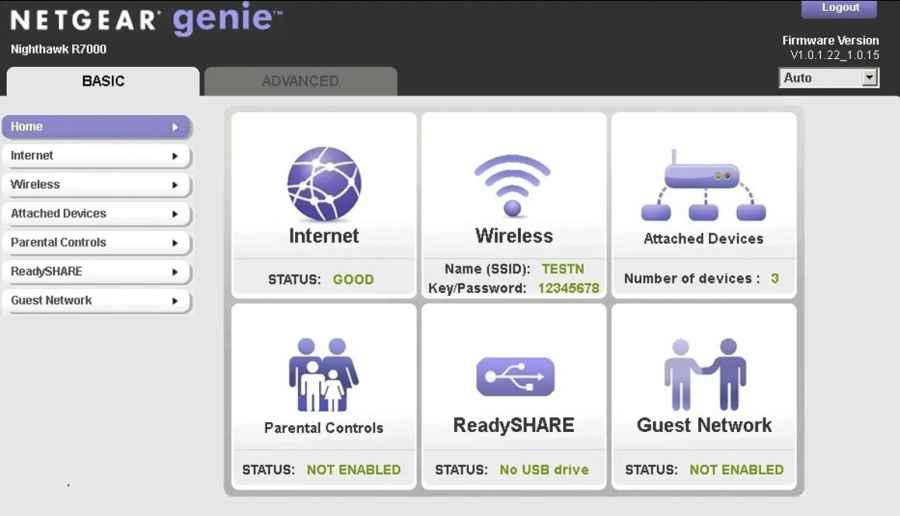The width and height of the screenshot is (900, 516).
Task: Open the Attached Devices router icon
Action: click(x=704, y=185)
